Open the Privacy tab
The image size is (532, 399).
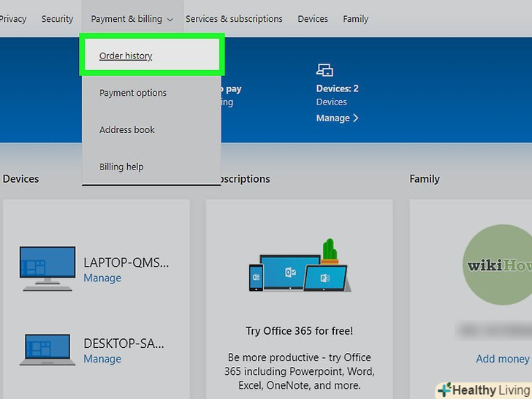coord(12,19)
